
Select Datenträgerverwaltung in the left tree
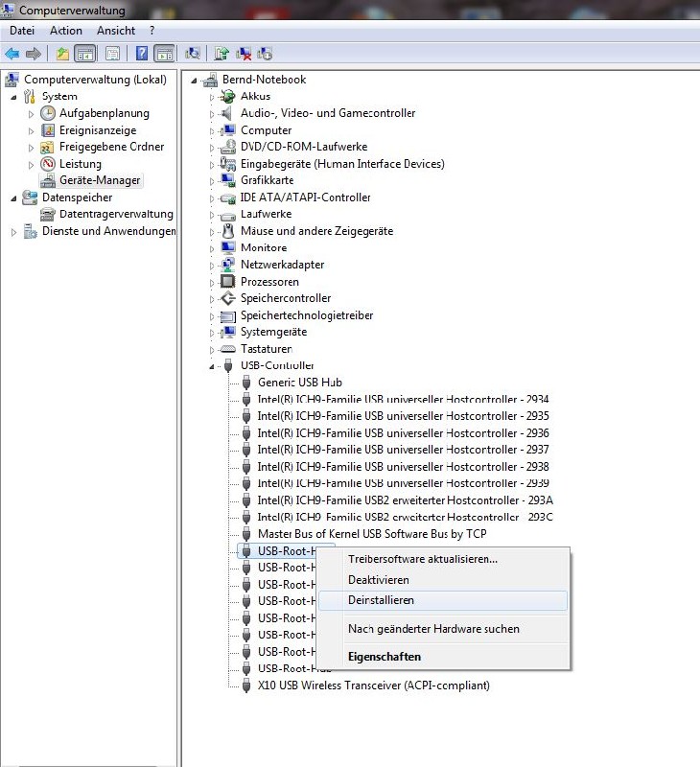click(115, 214)
